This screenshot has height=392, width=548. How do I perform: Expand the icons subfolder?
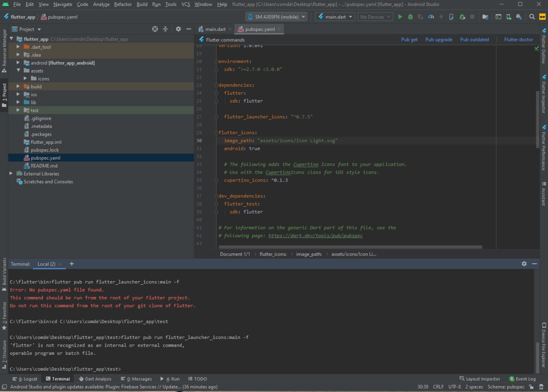(x=25, y=79)
